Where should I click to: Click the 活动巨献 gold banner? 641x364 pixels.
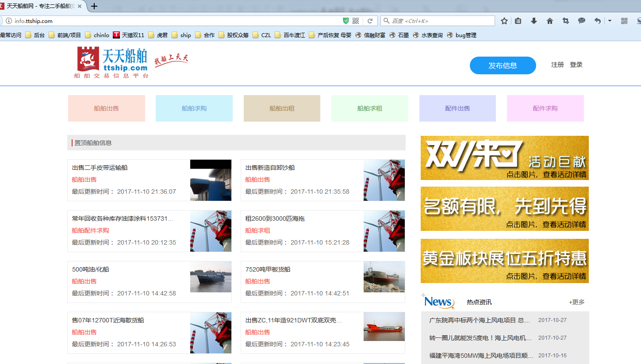point(505,158)
